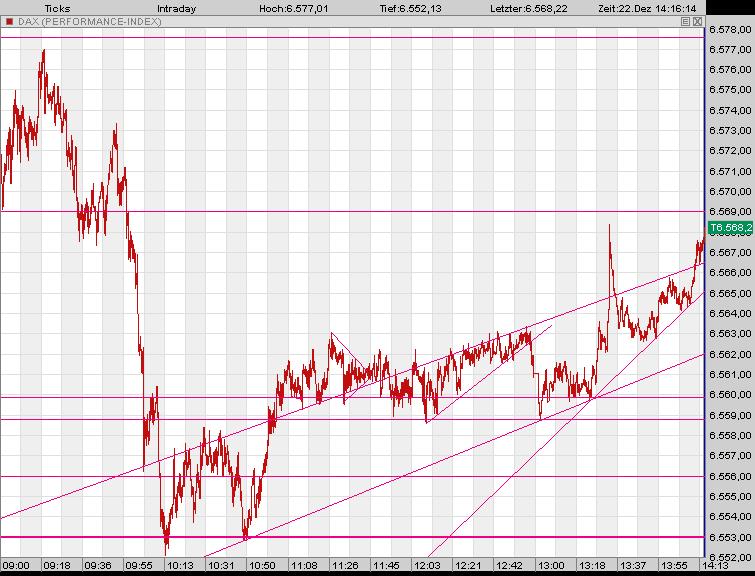Click the 12:03 time axis label
Screen dimensions: 755x576
pos(427,565)
